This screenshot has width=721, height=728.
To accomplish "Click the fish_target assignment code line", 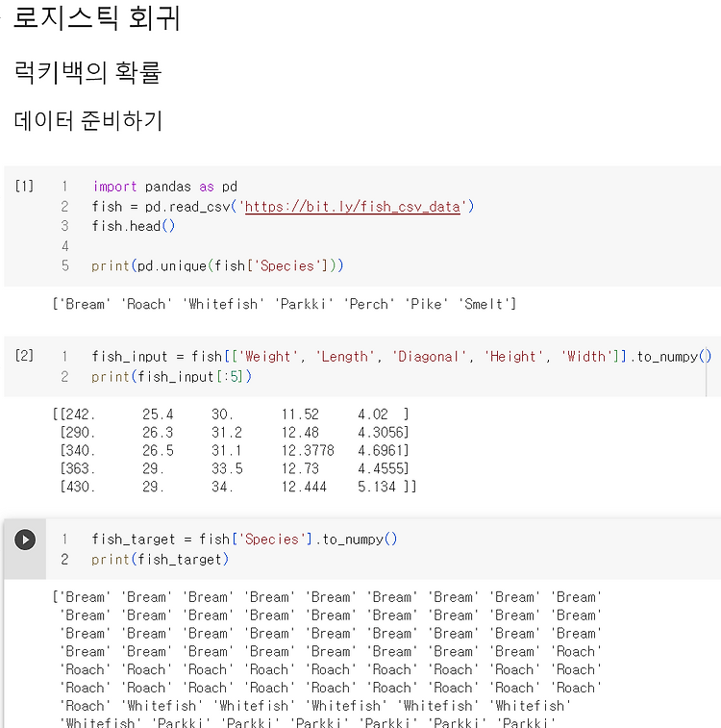I will tap(244, 540).
